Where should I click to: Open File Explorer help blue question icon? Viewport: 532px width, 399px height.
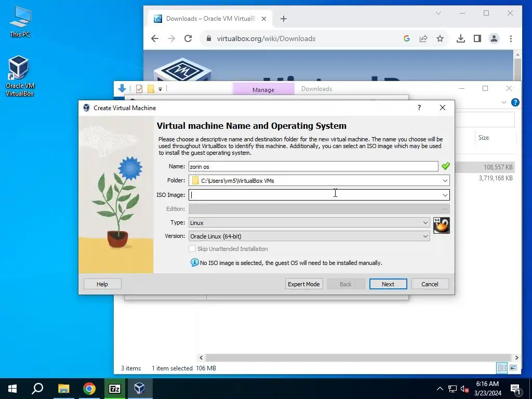tap(515, 102)
